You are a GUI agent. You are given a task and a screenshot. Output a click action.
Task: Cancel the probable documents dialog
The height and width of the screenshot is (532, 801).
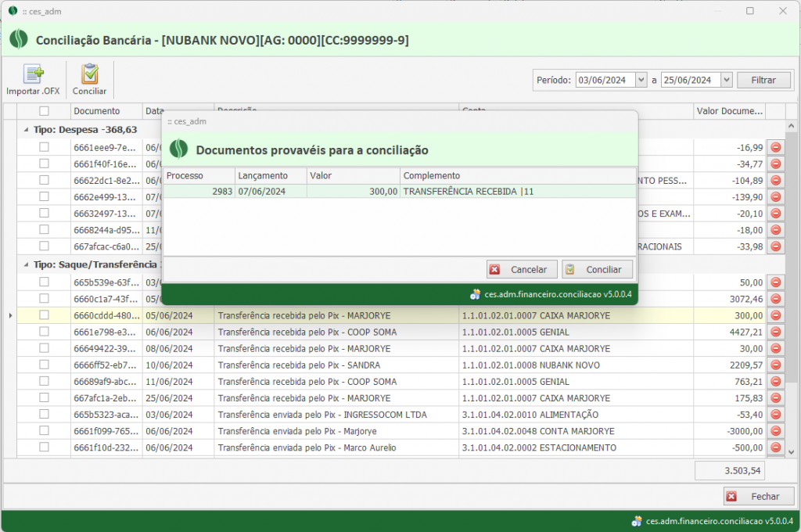click(x=522, y=269)
